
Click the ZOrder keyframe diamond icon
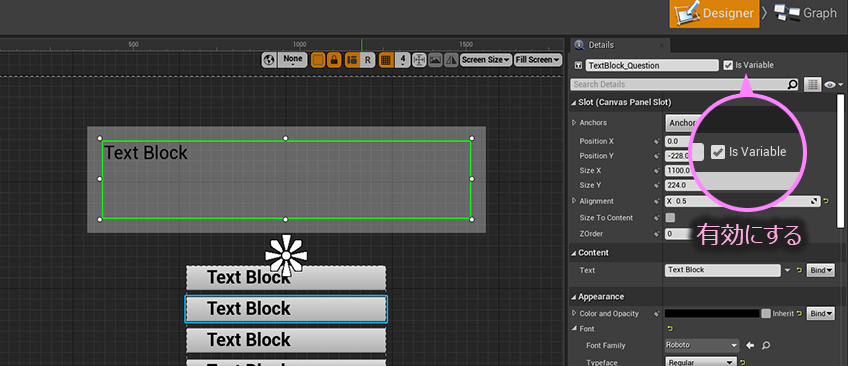(x=657, y=234)
